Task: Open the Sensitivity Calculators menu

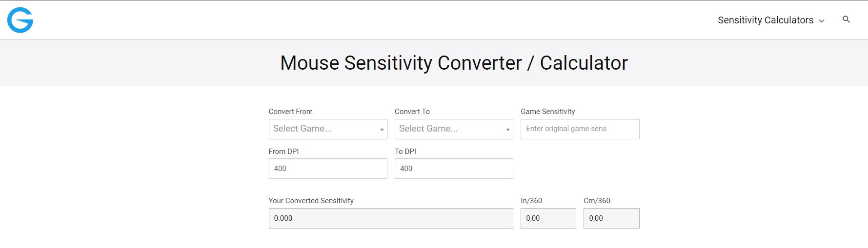Action: click(765, 20)
